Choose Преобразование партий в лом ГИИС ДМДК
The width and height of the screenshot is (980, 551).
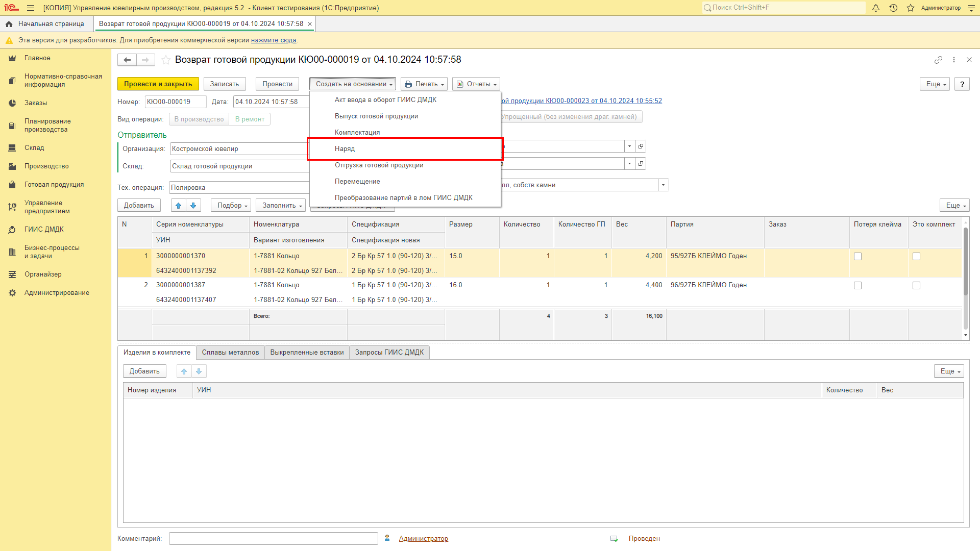tap(405, 198)
